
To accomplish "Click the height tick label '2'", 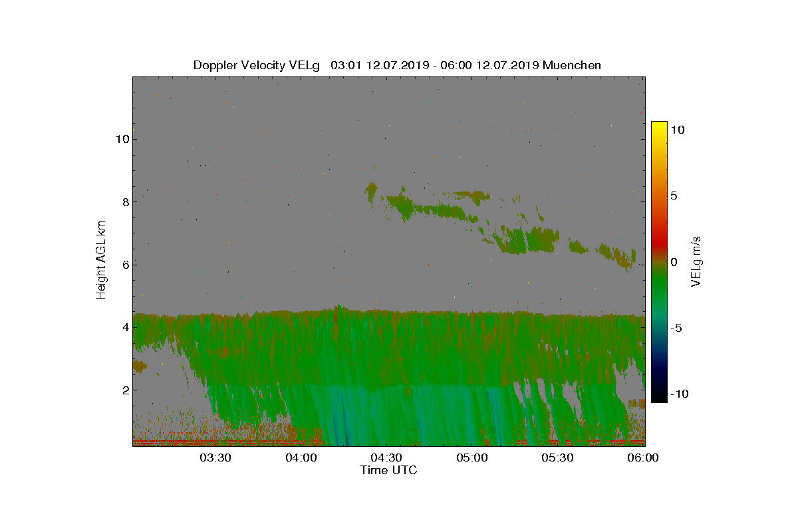I will click(124, 390).
